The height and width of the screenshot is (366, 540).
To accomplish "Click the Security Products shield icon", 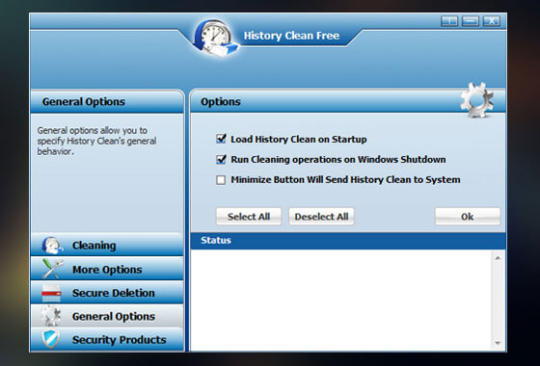I will [51, 339].
